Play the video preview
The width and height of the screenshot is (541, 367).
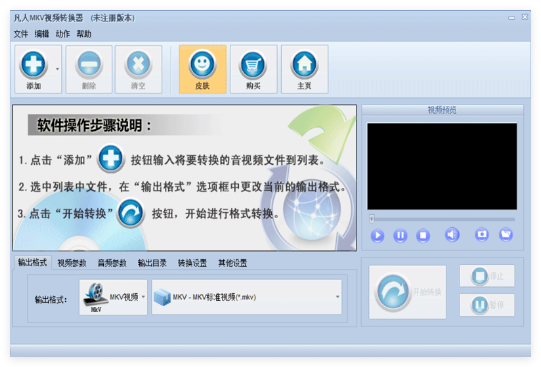coord(377,236)
